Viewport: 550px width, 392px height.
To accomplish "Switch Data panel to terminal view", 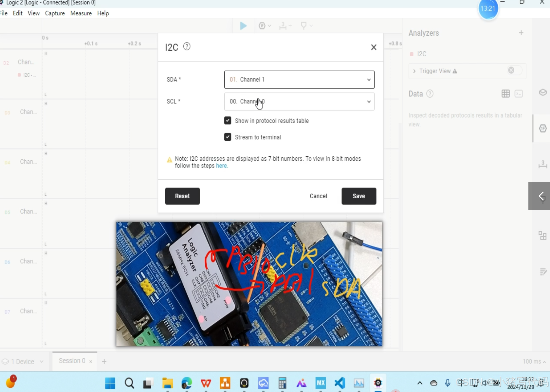I will 519,94.
